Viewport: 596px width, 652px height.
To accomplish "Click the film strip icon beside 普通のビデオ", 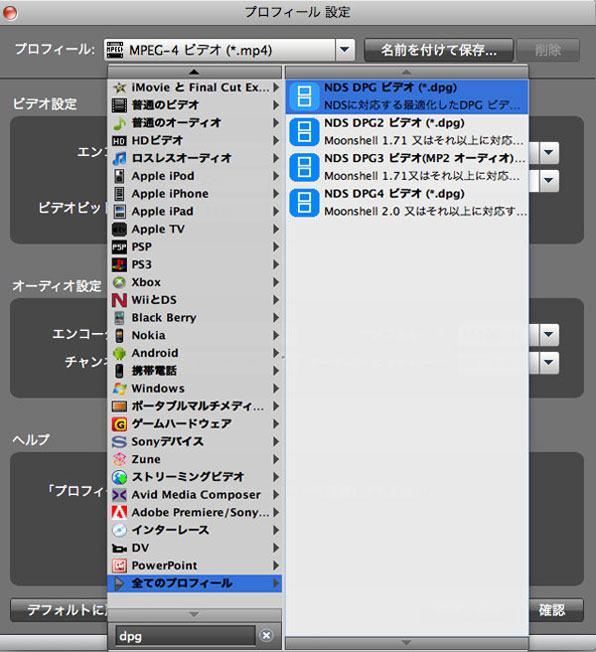I will coord(119,105).
